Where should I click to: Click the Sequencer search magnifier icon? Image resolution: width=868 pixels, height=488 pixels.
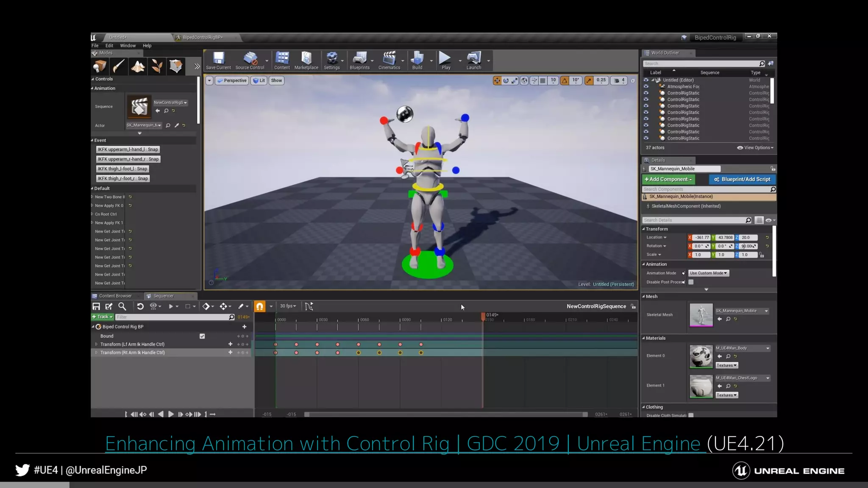(122, 306)
